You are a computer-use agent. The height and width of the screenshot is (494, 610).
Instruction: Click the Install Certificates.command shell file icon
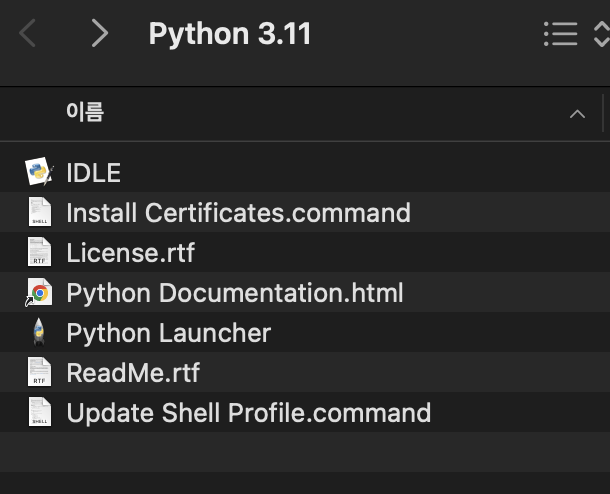coord(39,212)
